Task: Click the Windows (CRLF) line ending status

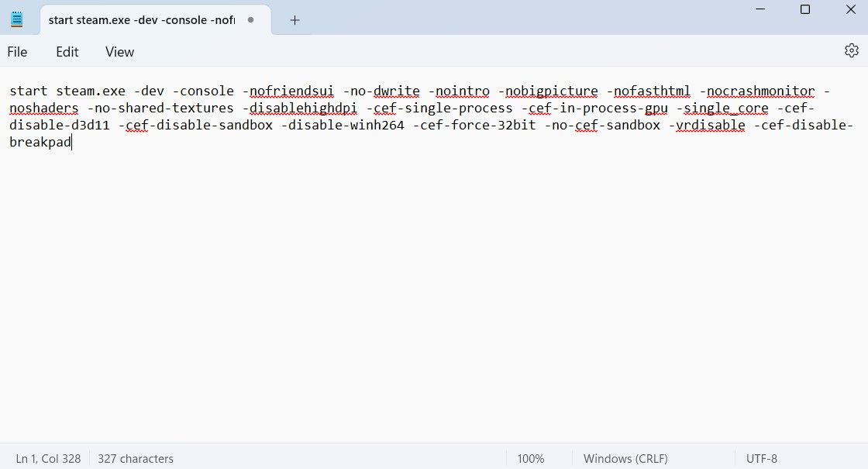Action: click(625, 458)
